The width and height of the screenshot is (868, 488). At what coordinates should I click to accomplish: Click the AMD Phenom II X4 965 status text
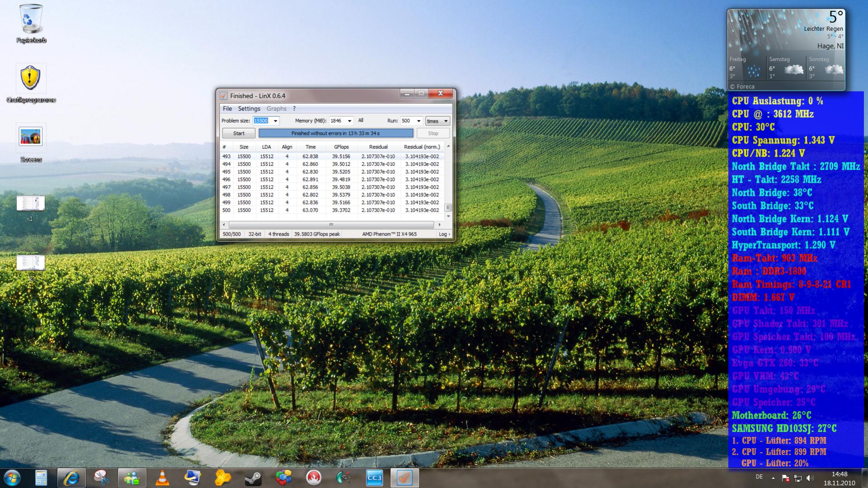tap(389, 234)
